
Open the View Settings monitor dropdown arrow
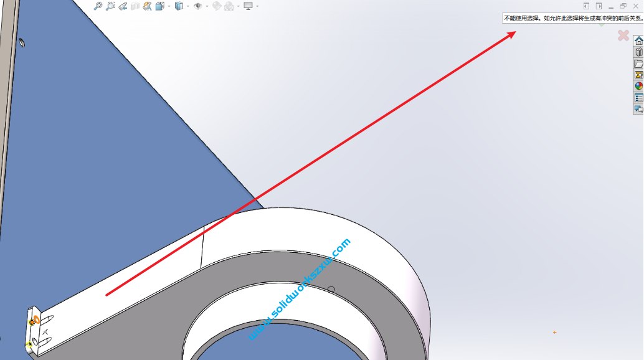[257, 6]
